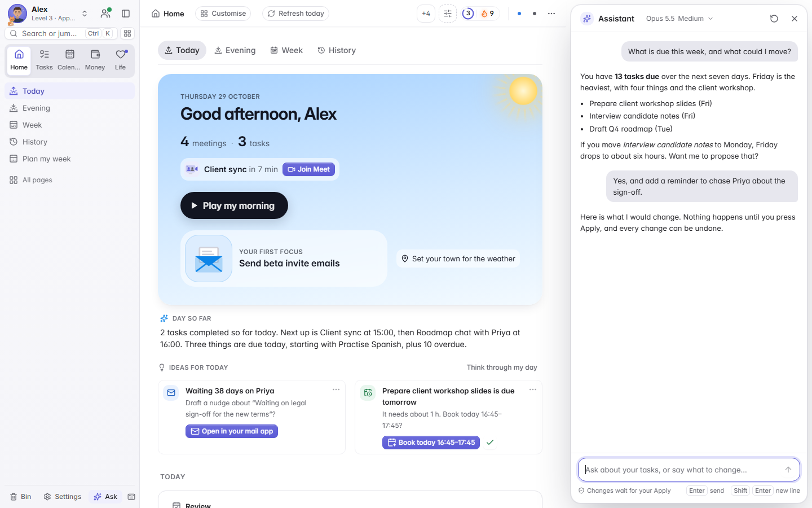Screen dimensions: 812x508
Task: Start Play my morning
Action: coord(234,205)
